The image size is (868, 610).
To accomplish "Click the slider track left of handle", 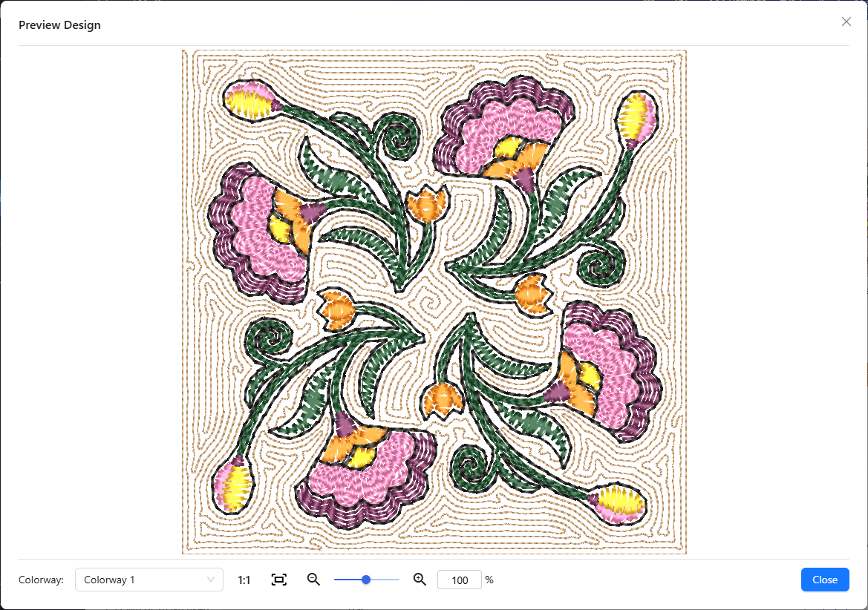I will coord(347,580).
